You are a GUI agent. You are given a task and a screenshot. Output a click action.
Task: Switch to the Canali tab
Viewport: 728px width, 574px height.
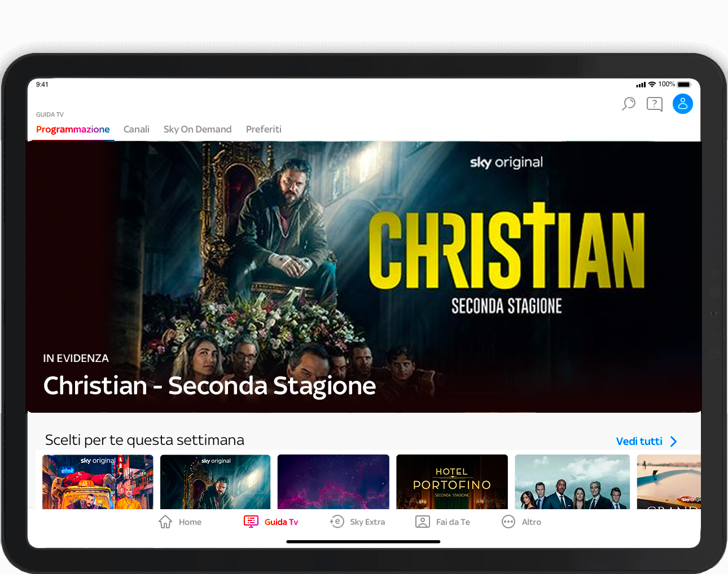pos(137,129)
